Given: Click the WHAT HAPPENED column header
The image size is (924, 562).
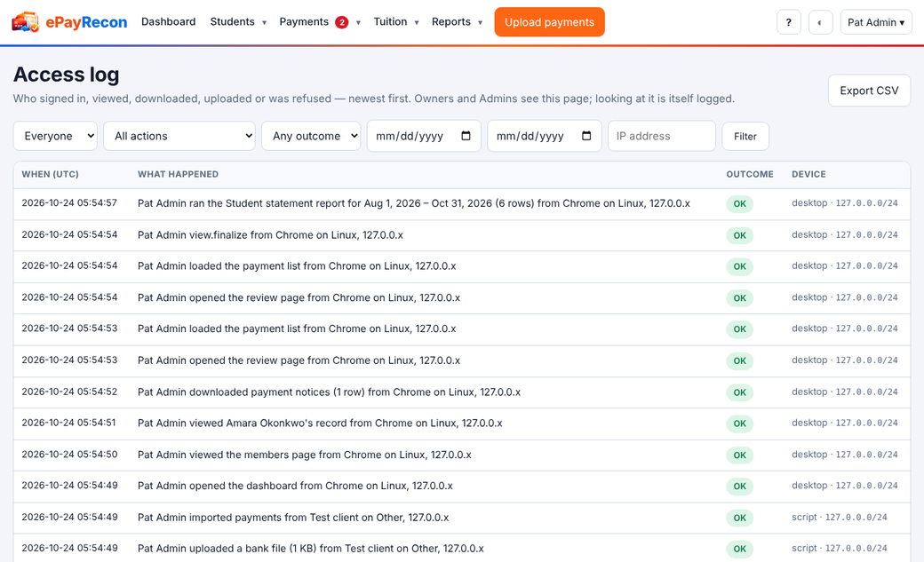Looking at the screenshot, I should click(x=178, y=174).
